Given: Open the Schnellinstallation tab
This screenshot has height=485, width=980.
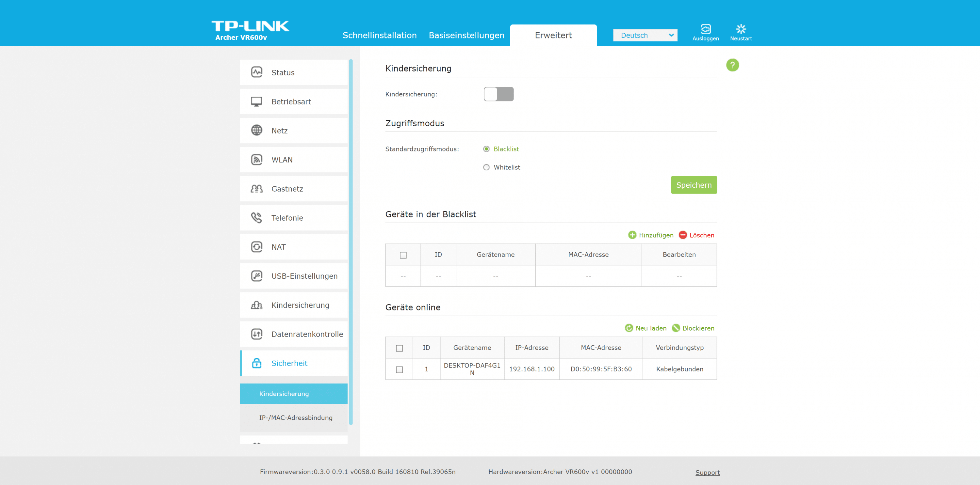Looking at the screenshot, I should pyautogui.click(x=379, y=35).
